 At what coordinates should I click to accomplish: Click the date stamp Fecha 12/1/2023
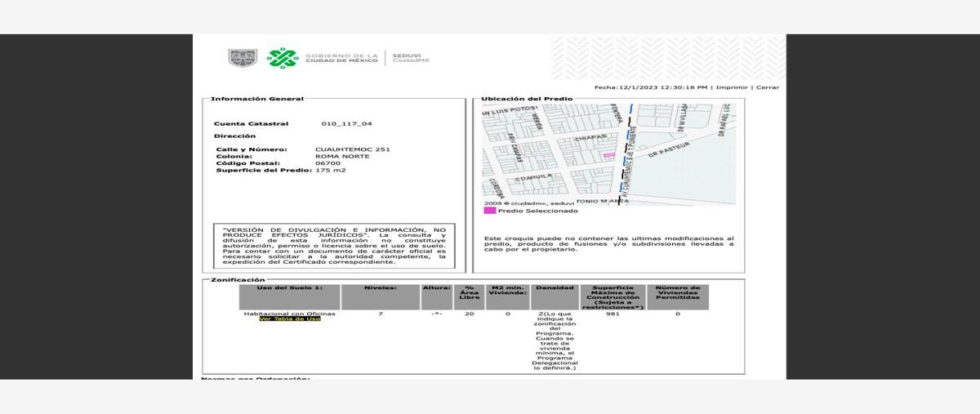tap(651, 87)
